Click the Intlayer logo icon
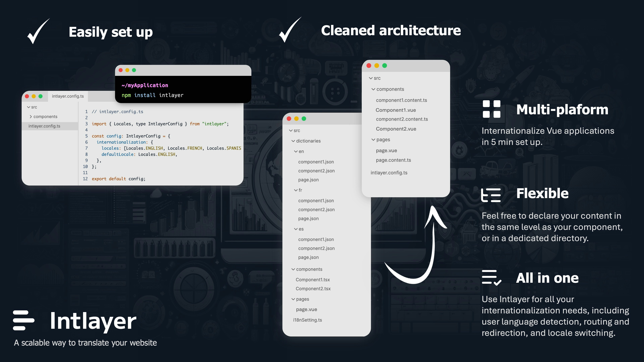 [23, 320]
